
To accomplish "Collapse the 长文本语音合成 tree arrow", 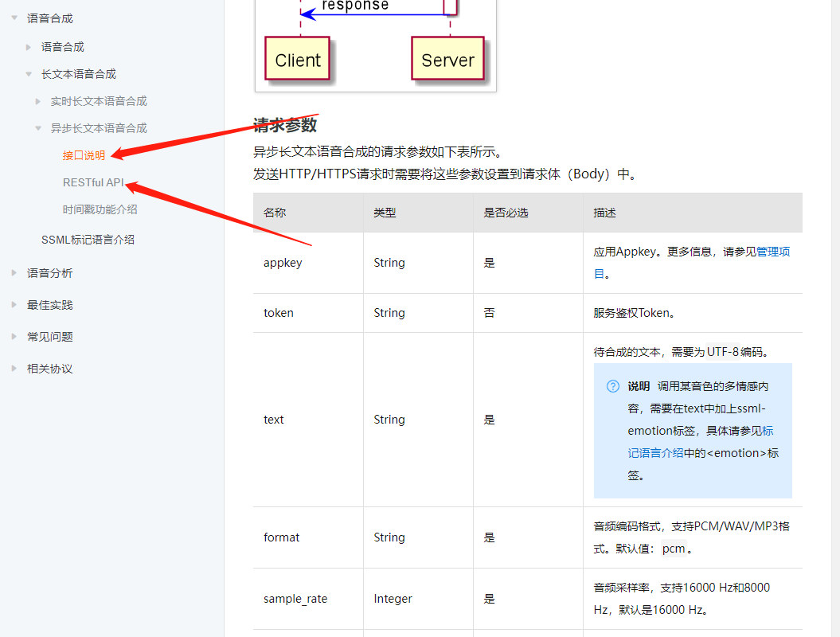I will (29, 74).
